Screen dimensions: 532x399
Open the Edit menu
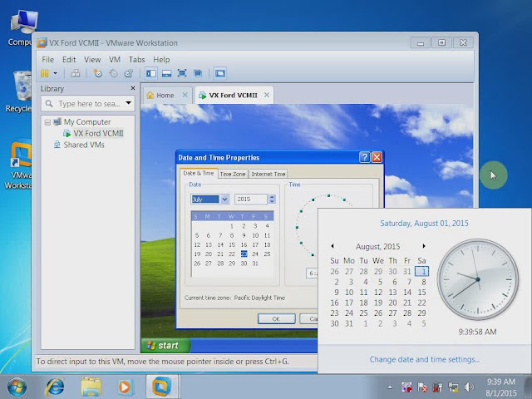point(69,59)
